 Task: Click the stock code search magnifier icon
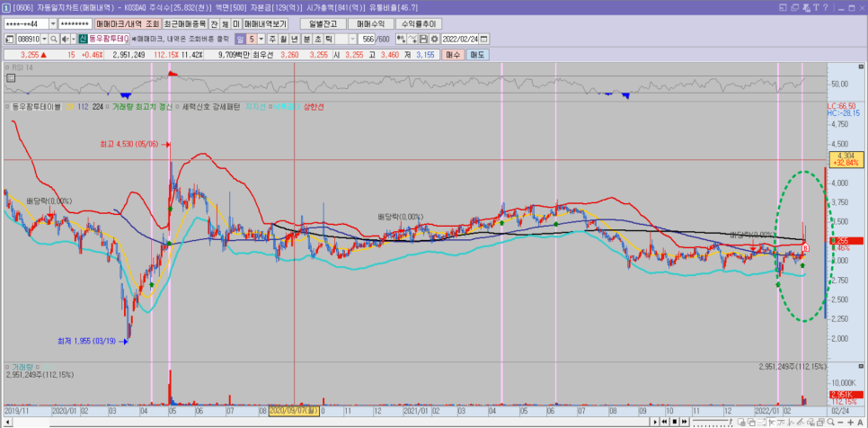54,40
